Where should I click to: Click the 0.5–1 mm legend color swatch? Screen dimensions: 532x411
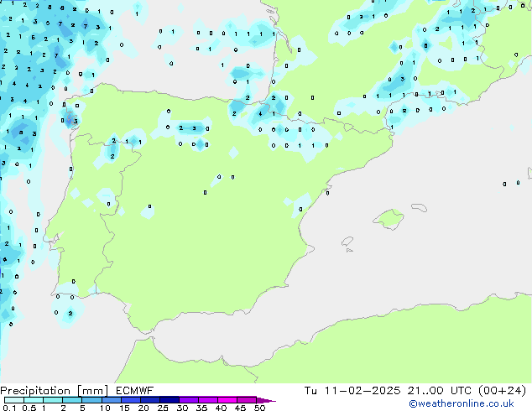(34, 400)
